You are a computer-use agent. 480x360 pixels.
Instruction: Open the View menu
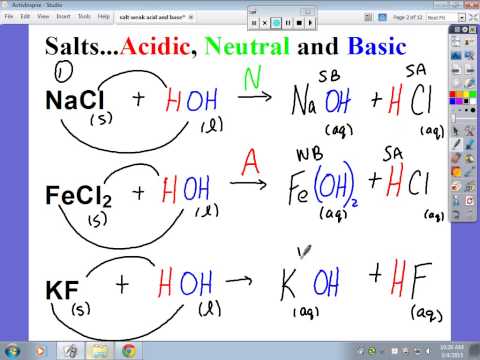43,16
